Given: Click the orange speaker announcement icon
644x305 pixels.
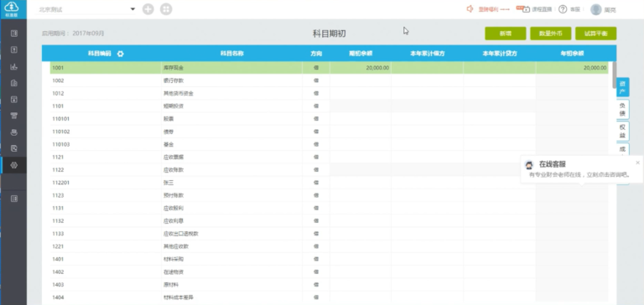Looking at the screenshot, I should (470, 9).
